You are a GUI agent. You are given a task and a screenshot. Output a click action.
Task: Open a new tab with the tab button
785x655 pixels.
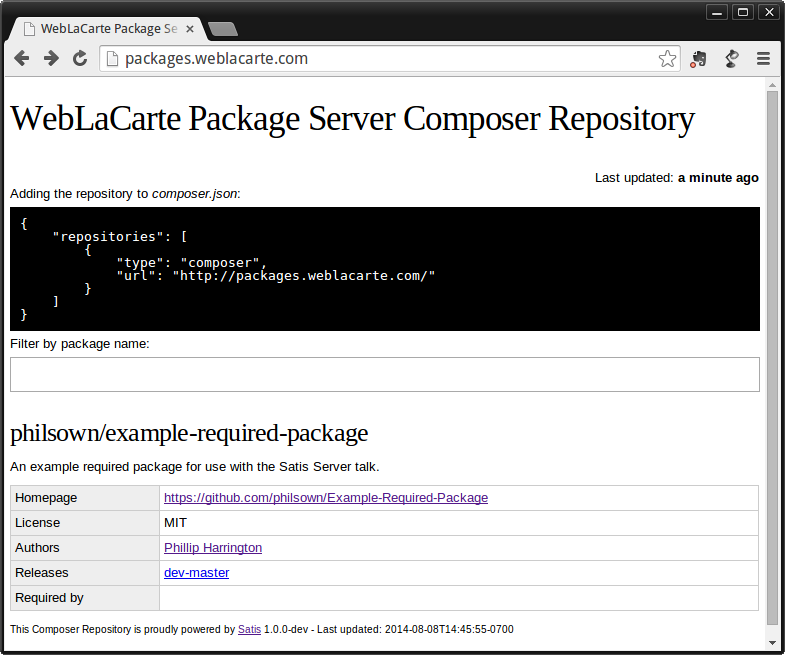coord(223,29)
